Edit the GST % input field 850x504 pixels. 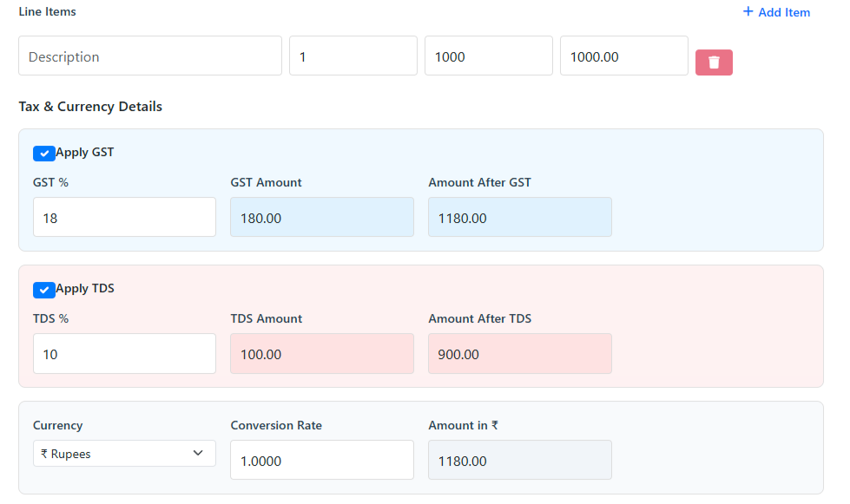[124, 218]
